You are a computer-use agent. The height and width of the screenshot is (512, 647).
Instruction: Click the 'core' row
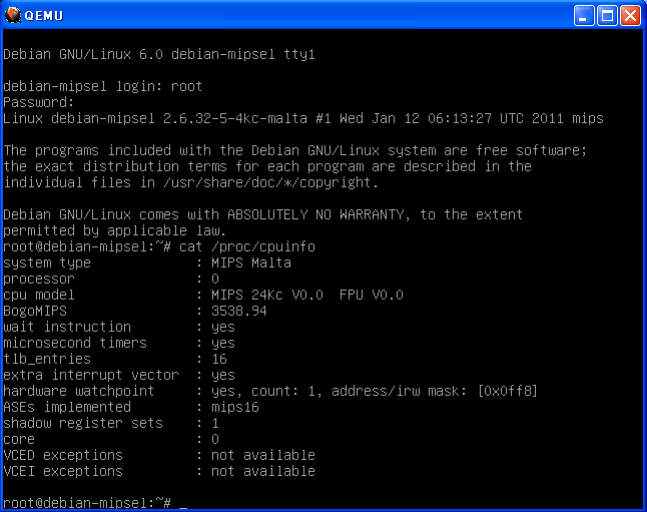(111, 439)
